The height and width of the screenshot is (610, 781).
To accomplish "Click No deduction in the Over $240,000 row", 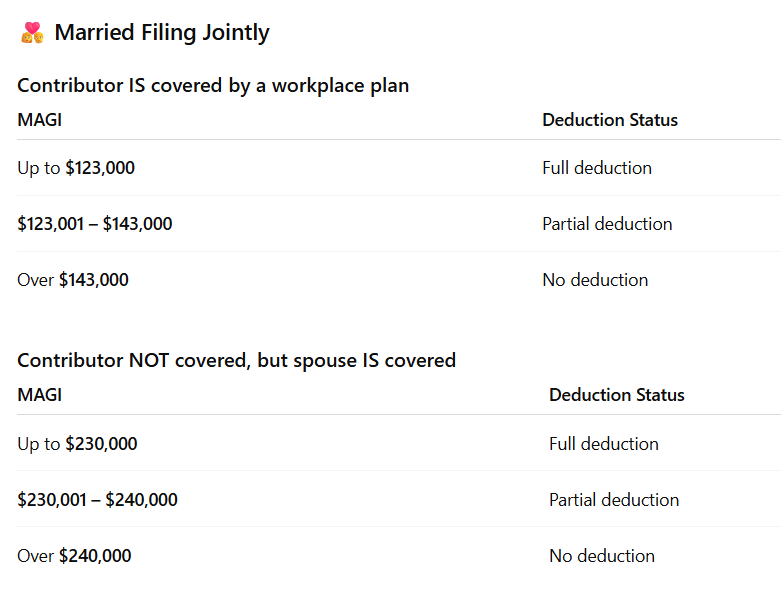I will tap(602, 556).
